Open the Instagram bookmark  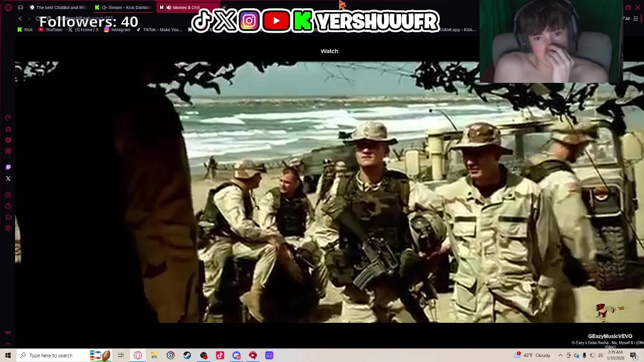(x=117, y=30)
